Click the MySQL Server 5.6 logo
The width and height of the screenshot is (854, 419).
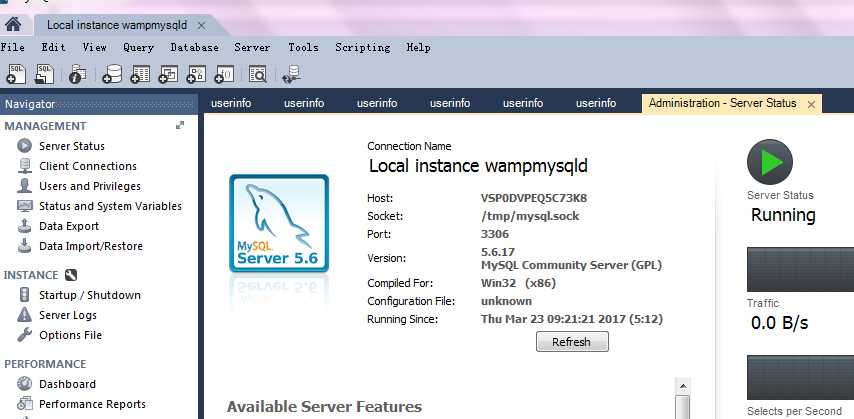pos(279,223)
